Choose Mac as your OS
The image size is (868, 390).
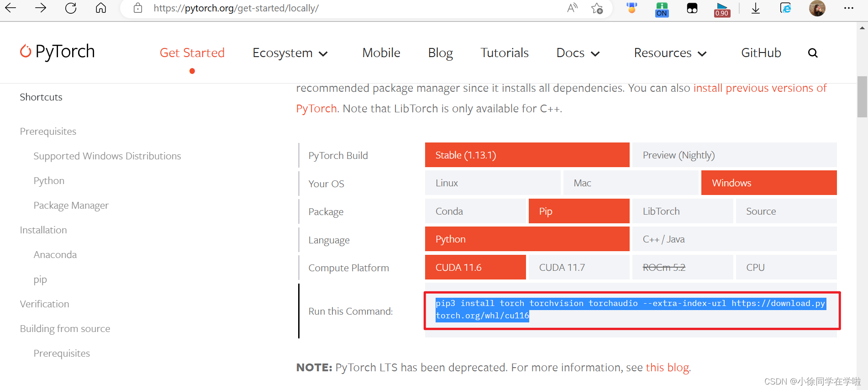631,183
